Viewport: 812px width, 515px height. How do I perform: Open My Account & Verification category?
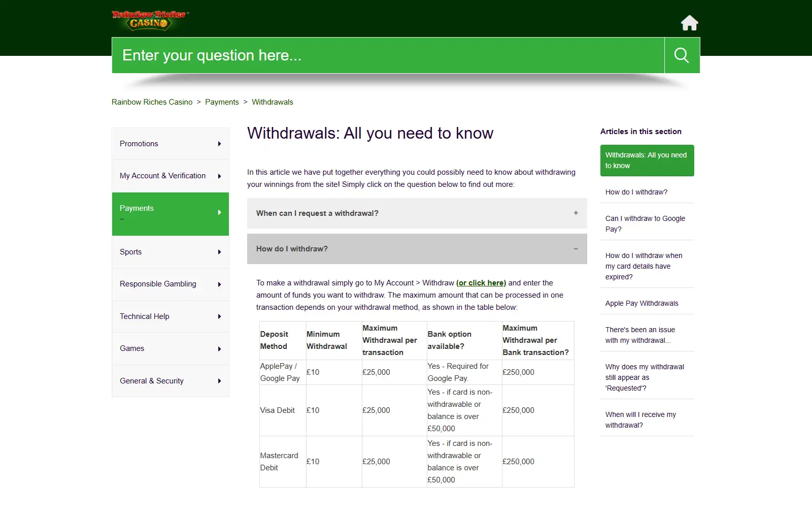(171, 176)
